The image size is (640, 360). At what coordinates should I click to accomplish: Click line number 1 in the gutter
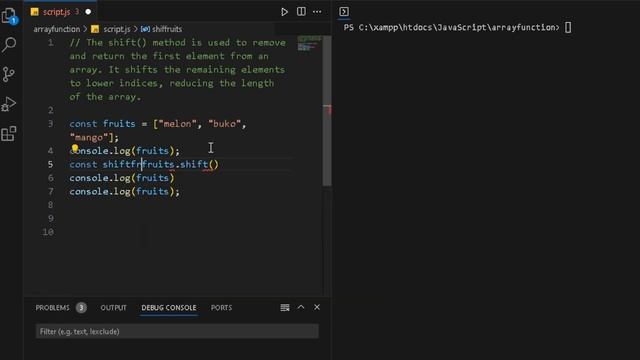pos(51,43)
